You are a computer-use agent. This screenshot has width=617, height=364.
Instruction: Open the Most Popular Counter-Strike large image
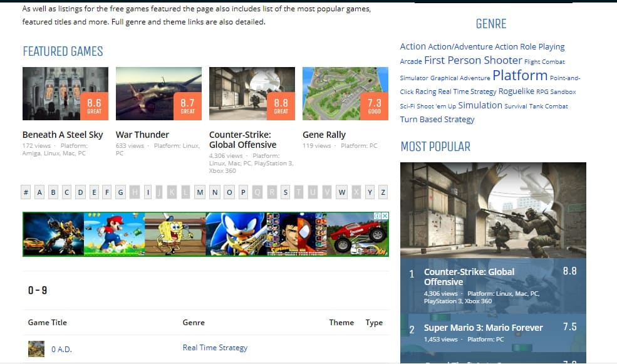493,210
